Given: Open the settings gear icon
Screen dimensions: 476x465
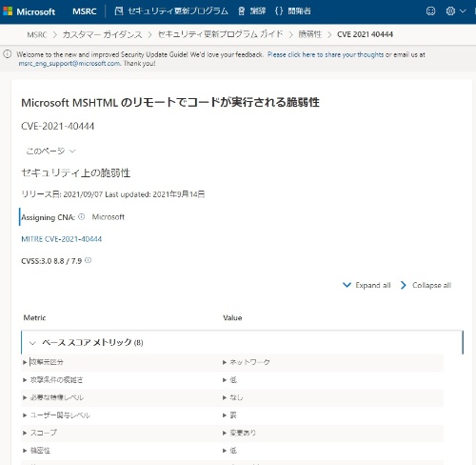Looking at the screenshot, I should (450, 11).
